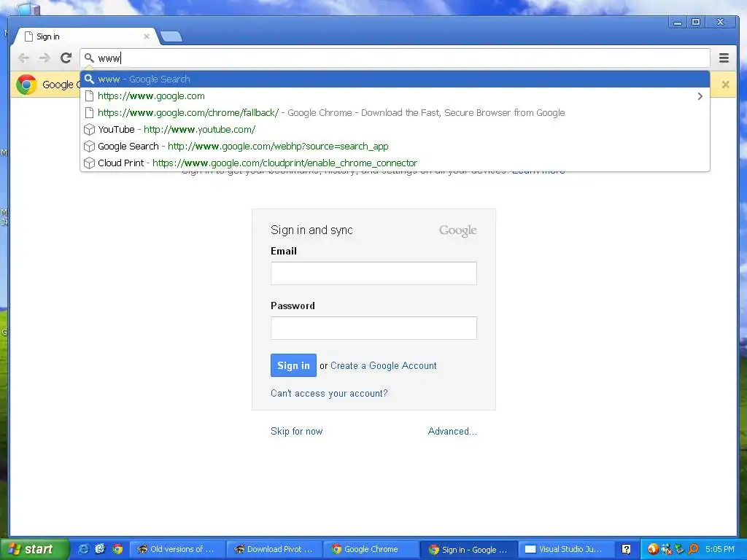This screenshot has width=747, height=560.
Task: Click the browser Back arrow
Action: [23, 58]
